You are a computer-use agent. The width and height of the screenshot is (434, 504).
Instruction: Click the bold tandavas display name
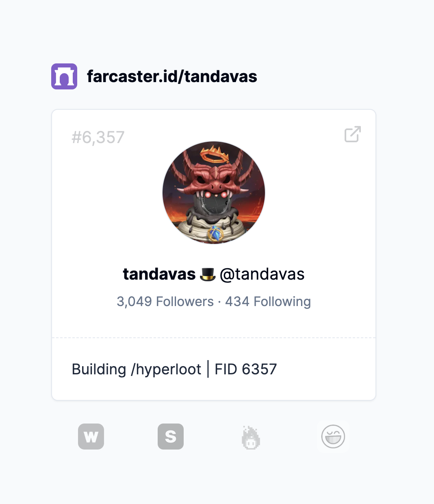159,274
